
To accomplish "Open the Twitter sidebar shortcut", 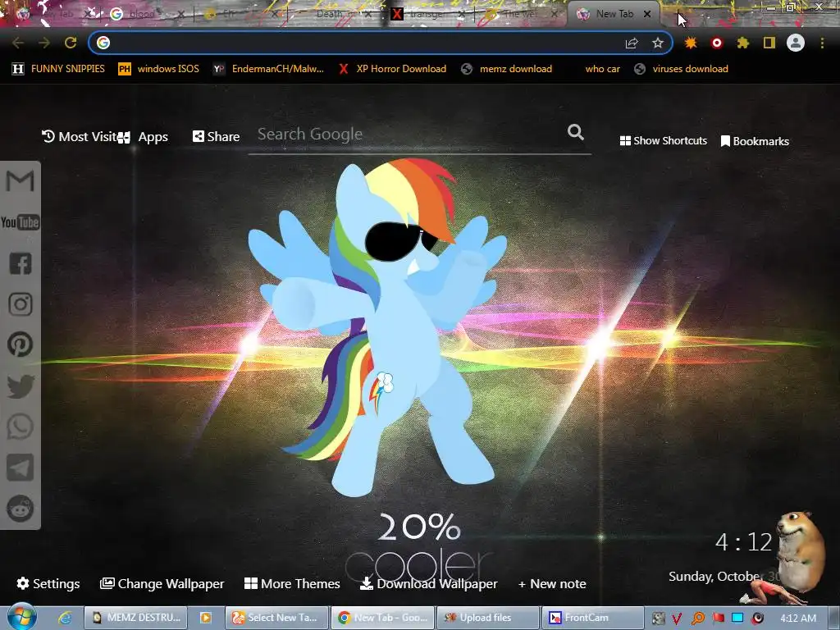I will [21, 386].
